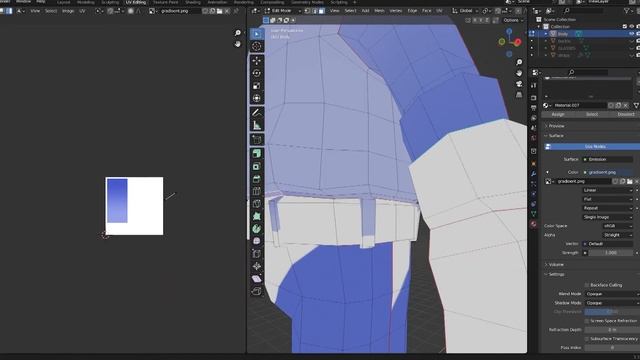Open the Shadow Mode Opaque dropdown

(612, 303)
